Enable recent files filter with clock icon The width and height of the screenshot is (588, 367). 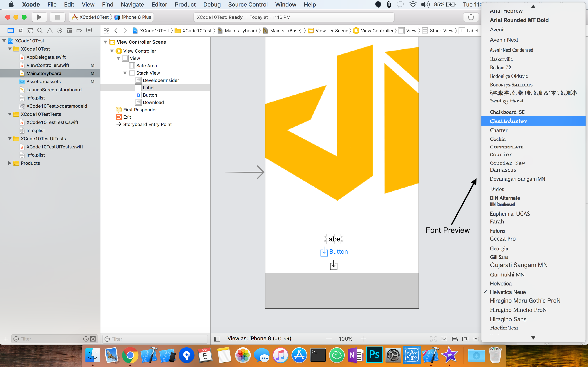[x=86, y=339]
